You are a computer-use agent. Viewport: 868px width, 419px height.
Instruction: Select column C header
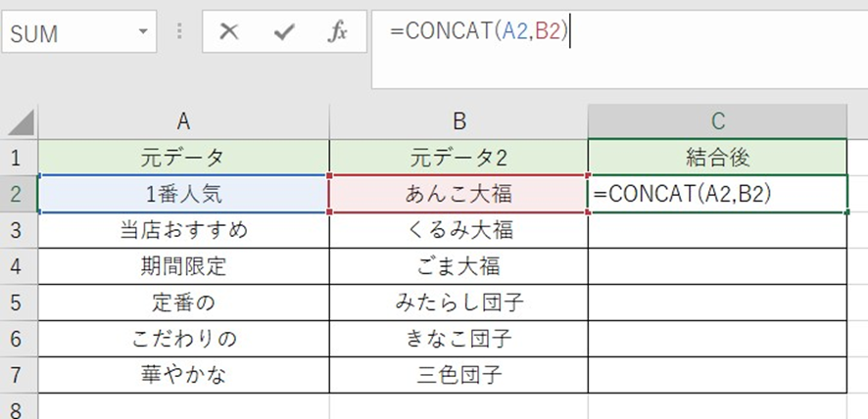(717, 121)
